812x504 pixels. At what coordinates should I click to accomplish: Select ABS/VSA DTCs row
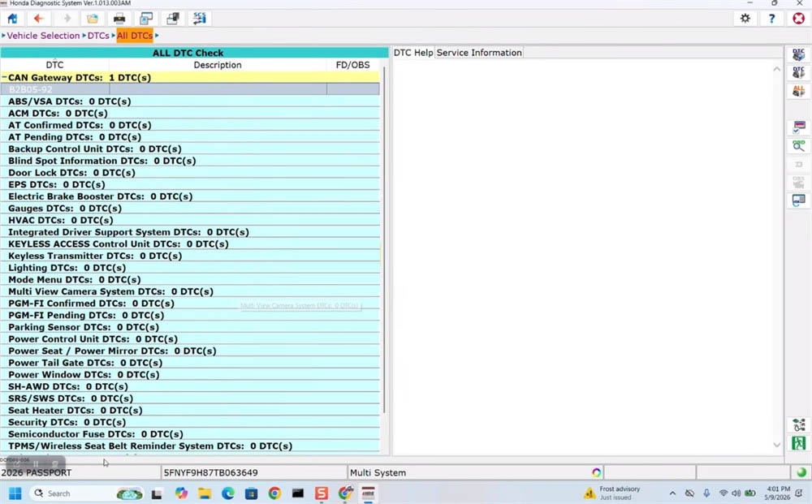point(190,101)
